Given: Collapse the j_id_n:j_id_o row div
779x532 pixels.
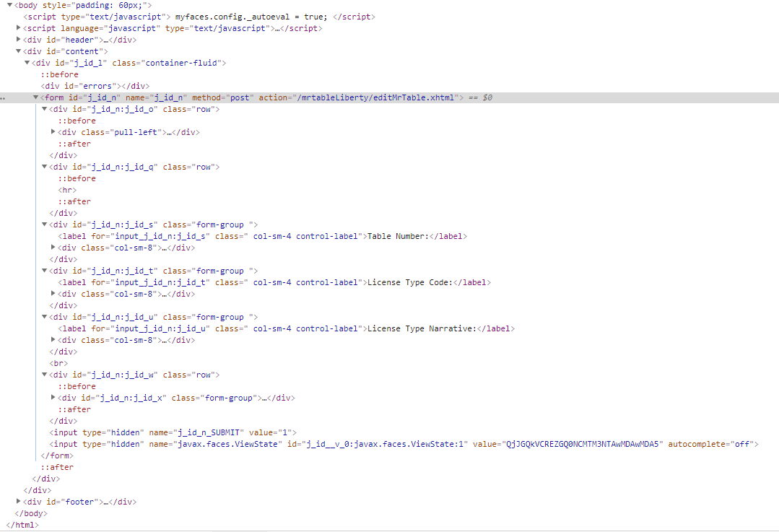Looking at the screenshot, I should [44, 109].
